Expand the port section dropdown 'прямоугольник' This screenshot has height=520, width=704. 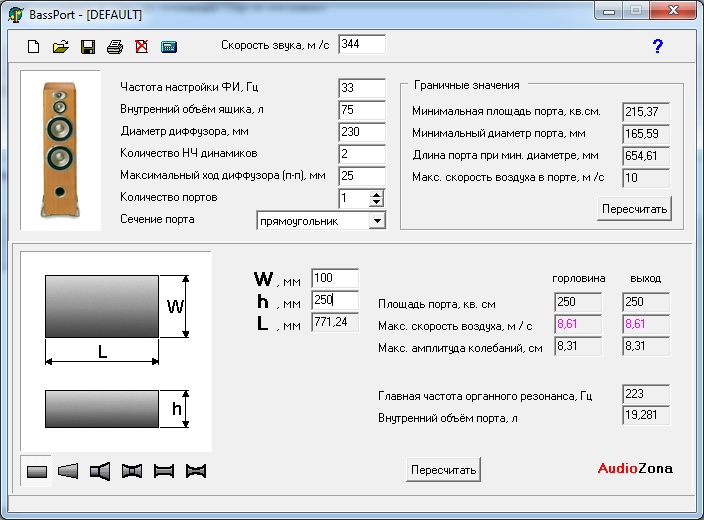pyautogui.click(x=378, y=221)
